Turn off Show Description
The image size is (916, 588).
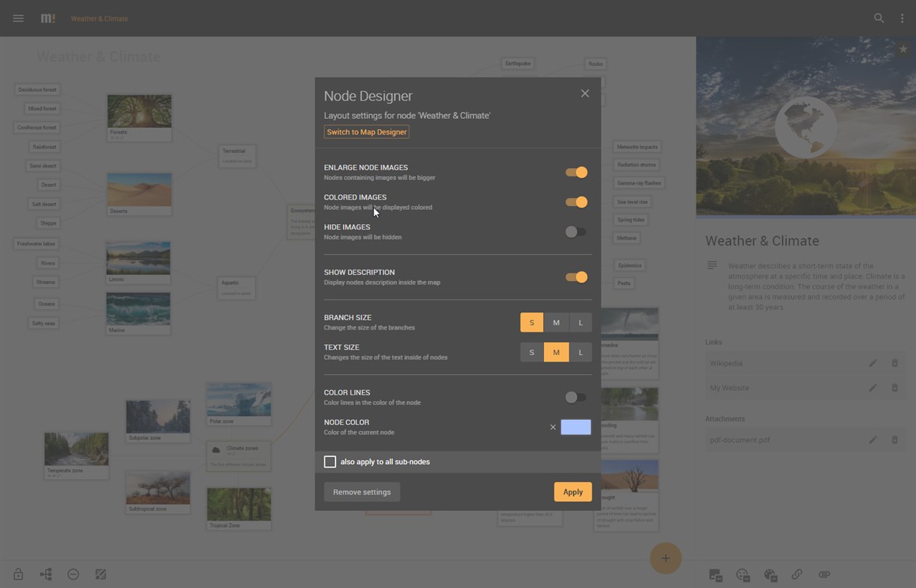click(575, 276)
